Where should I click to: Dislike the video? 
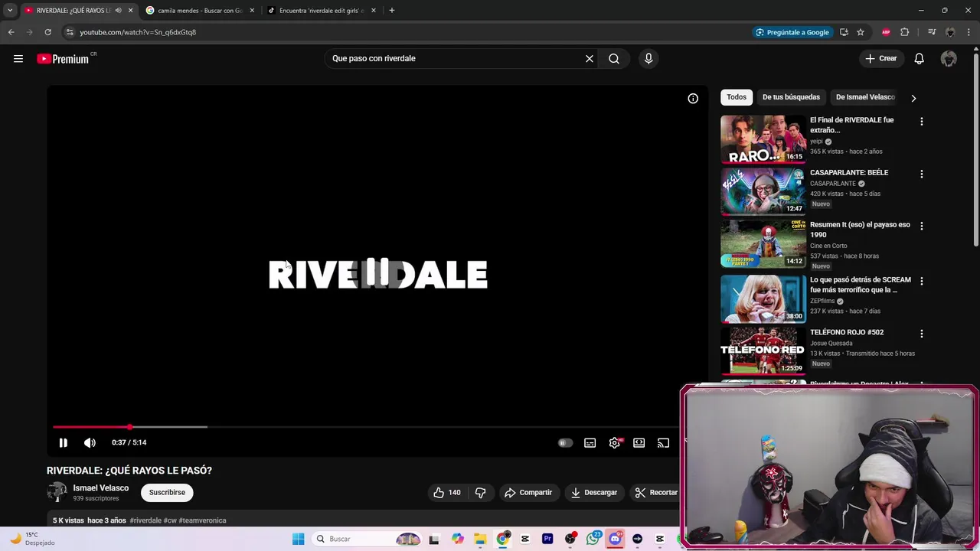[480, 493]
